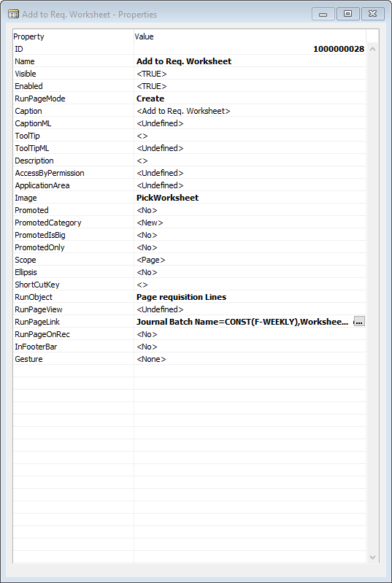This screenshot has height=583, width=392.
Task: Select the Gesture None value
Action: [x=151, y=359]
